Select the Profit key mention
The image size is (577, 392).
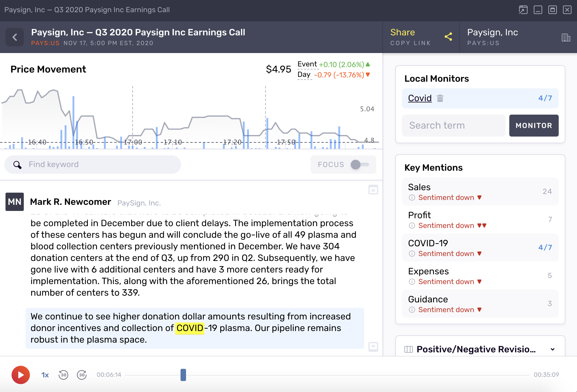pyautogui.click(x=480, y=219)
